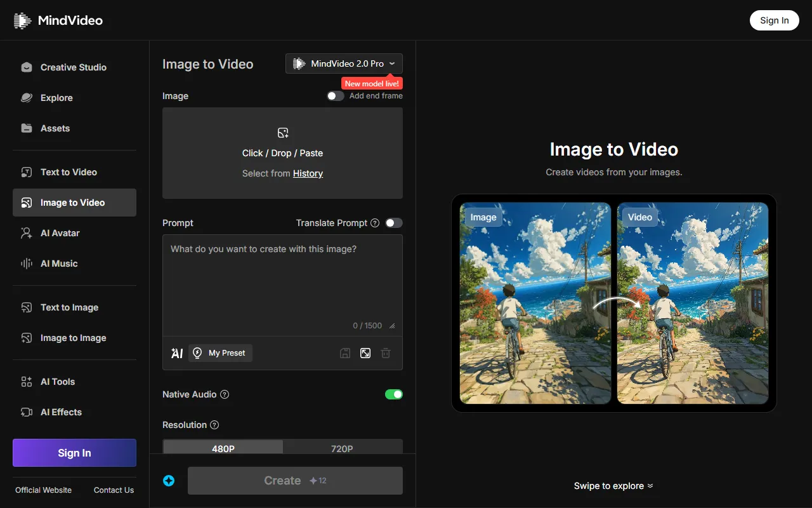The height and width of the screenshot is (508, 812).
Task: Expand Swipe to explore section
Action: (613, 486)
